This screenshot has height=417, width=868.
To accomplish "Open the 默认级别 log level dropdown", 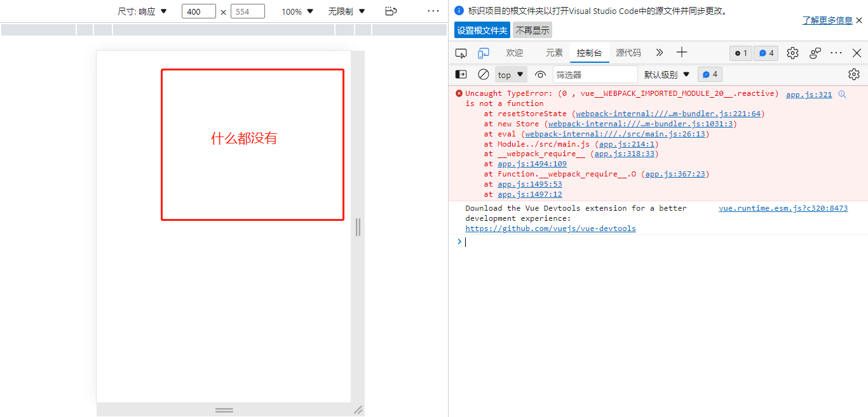I will coord(667,74).
